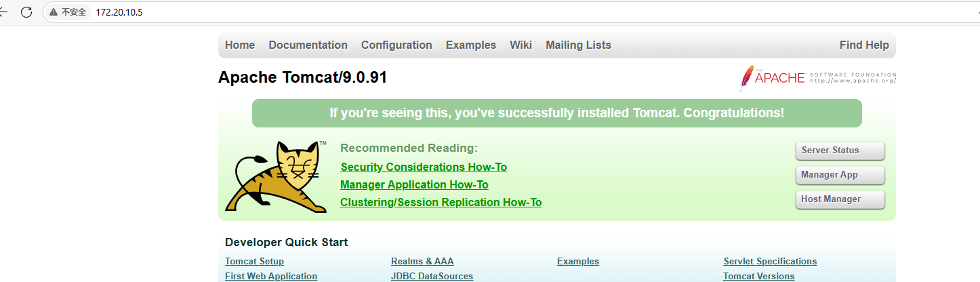The width and height of the screenshot is (980, 282).
Task: Click the Developer Quick Start heading
Action: click(286, 243)
